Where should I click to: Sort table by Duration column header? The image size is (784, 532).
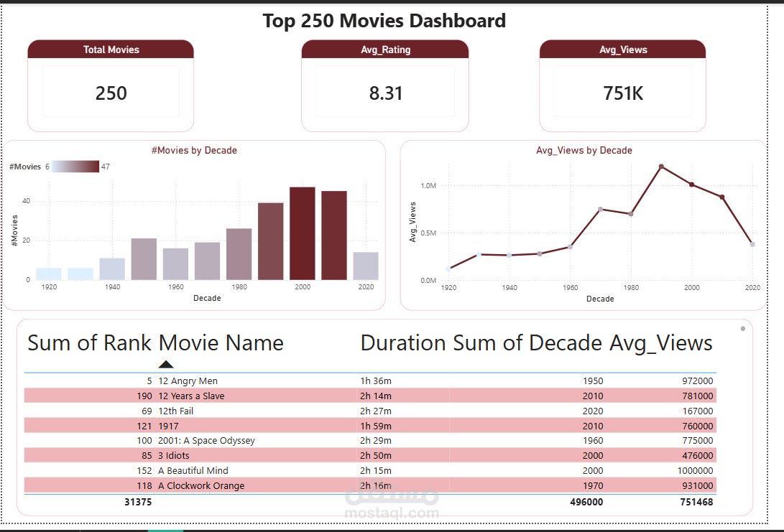pos(403,343)
